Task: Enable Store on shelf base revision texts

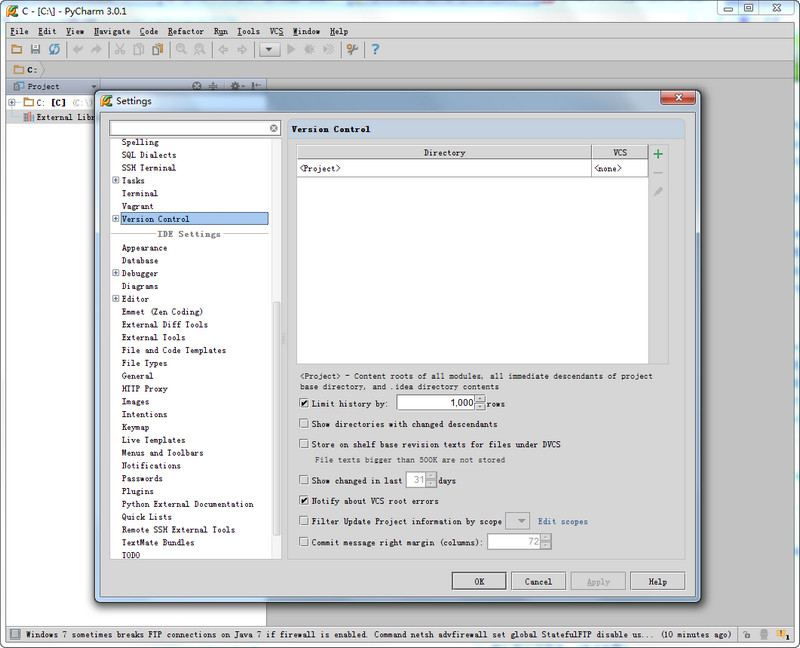Action: 304,444
